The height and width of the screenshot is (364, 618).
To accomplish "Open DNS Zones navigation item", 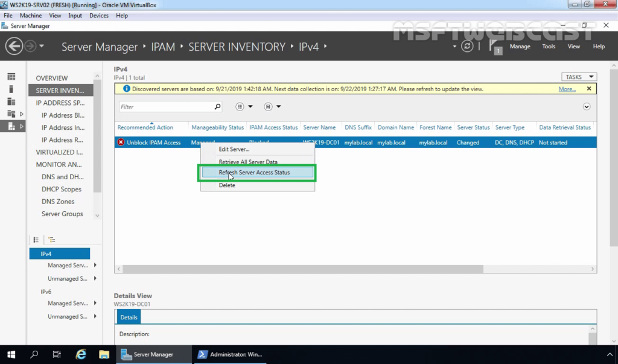I will coord(58,201).
